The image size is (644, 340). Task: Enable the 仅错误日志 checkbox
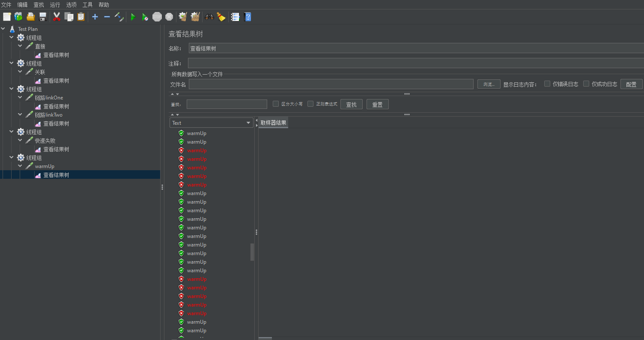pyautogui.click(x=547, y=84)
